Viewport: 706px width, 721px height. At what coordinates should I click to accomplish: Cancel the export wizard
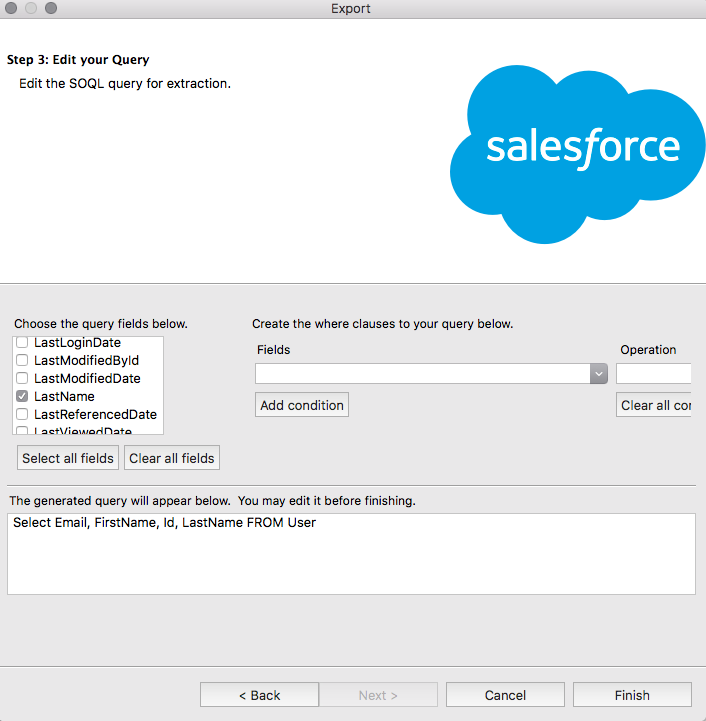[505, 695]
